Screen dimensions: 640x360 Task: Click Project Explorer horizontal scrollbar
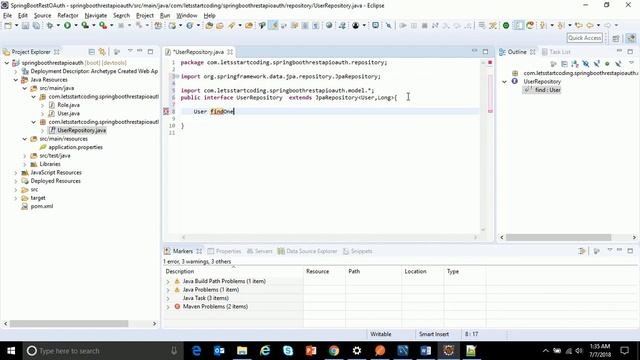69,324
